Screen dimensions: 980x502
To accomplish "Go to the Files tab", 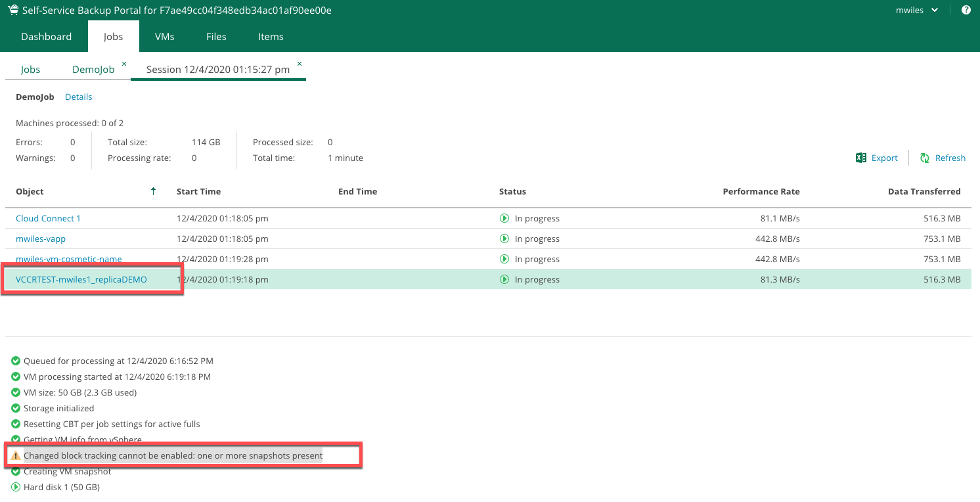I will [216, 37].
